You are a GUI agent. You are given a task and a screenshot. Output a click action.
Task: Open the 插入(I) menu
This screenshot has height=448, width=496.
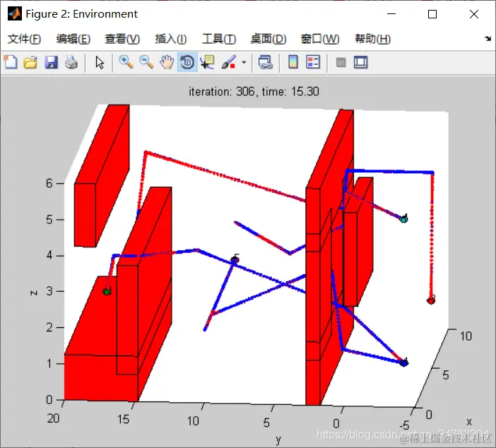[171, 39]
